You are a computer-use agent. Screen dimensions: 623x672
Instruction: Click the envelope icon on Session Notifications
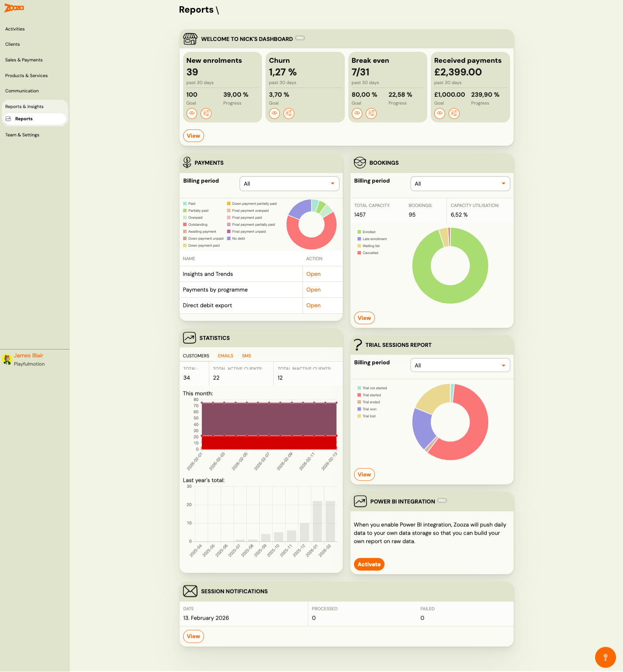click(190, 591)
